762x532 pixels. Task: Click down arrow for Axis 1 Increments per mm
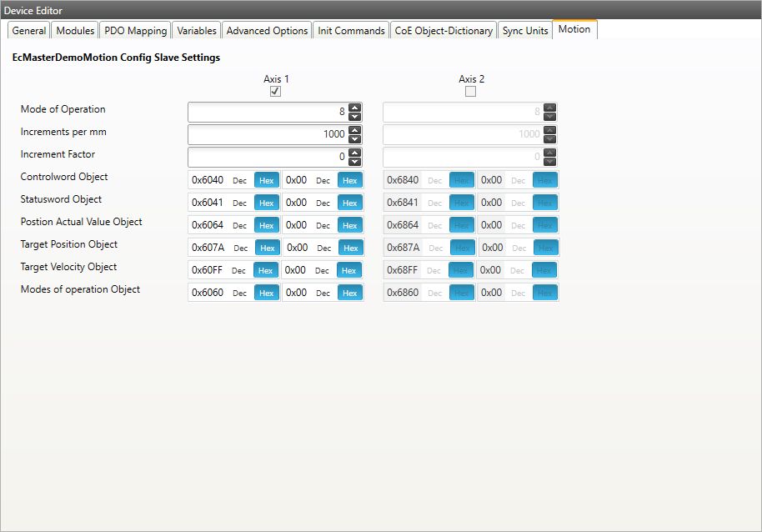point(355,140)
